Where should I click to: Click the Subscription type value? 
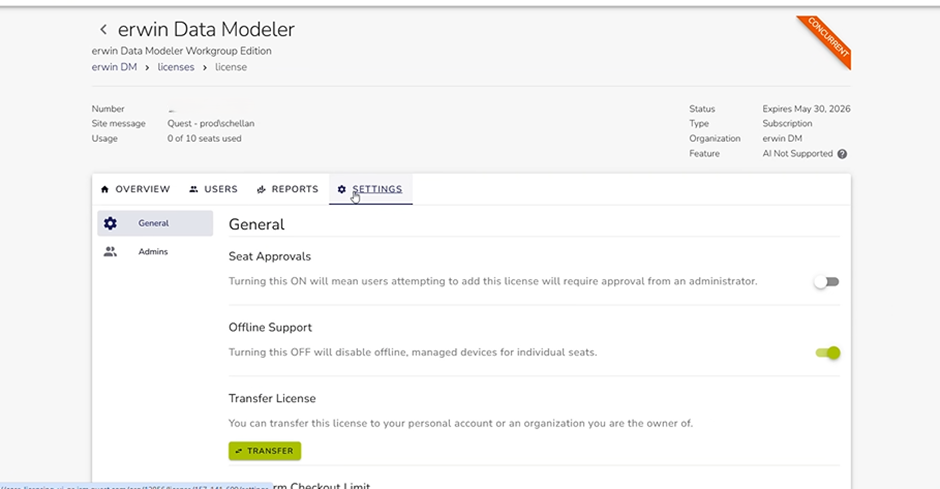787,123
